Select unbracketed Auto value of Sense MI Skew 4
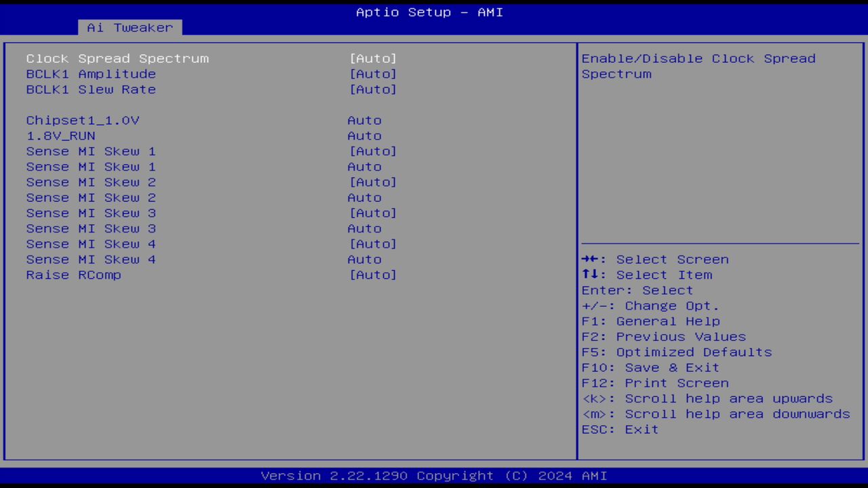 click(364, 260)
